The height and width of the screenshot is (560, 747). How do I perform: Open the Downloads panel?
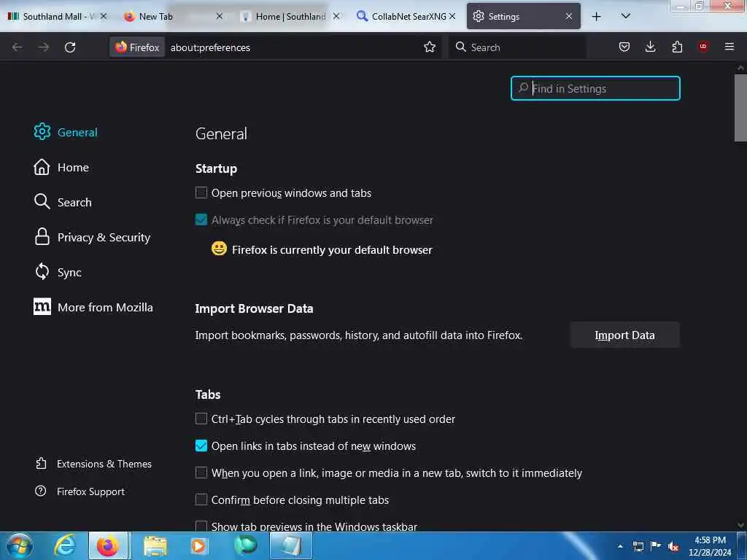[x=650, y=47]
